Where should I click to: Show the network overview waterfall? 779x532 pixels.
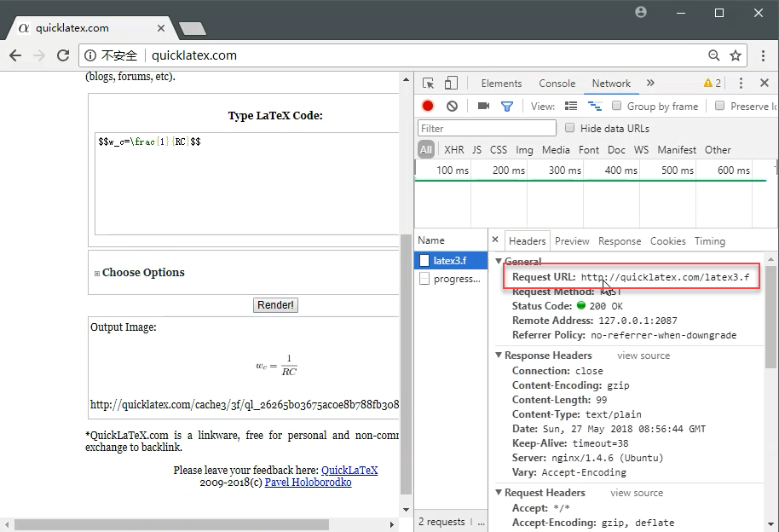(x=595, y=106)
